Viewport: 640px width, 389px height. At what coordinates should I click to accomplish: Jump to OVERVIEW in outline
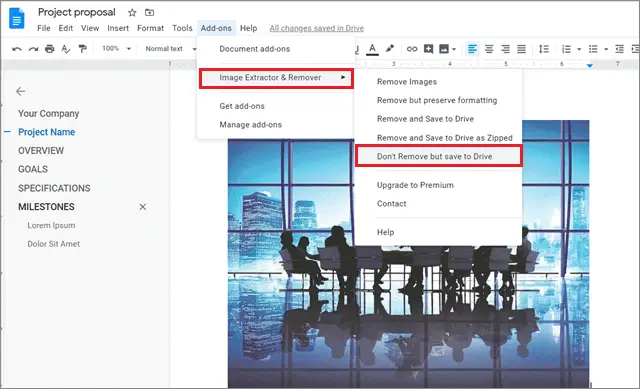[x=41, y=151]
